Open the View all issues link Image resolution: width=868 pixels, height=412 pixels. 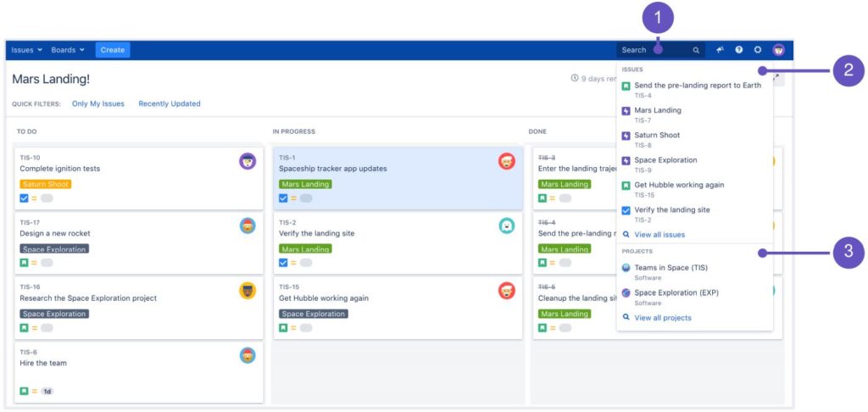coord(659,235)
